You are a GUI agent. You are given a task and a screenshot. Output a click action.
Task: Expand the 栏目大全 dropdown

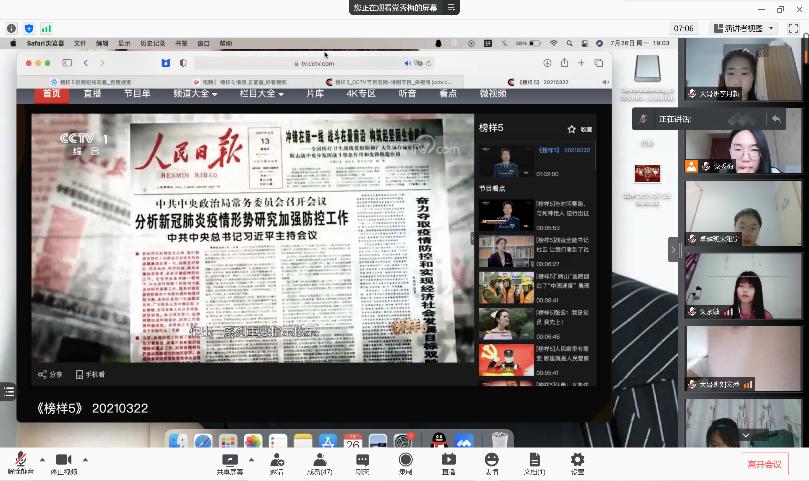click(x=262, y=94)
